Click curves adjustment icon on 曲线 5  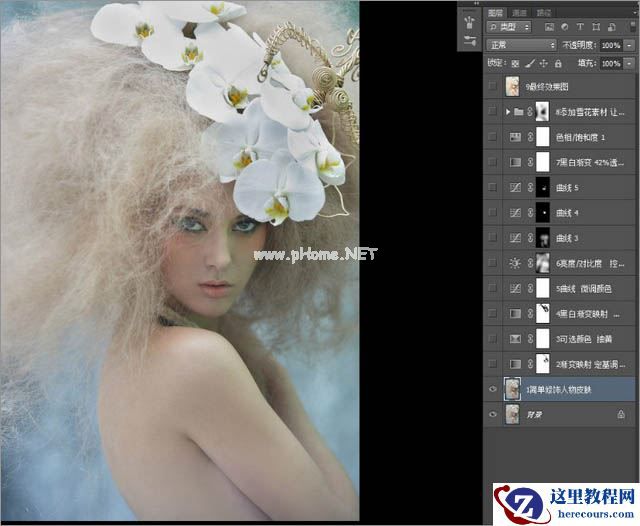(x=515, y=187)
